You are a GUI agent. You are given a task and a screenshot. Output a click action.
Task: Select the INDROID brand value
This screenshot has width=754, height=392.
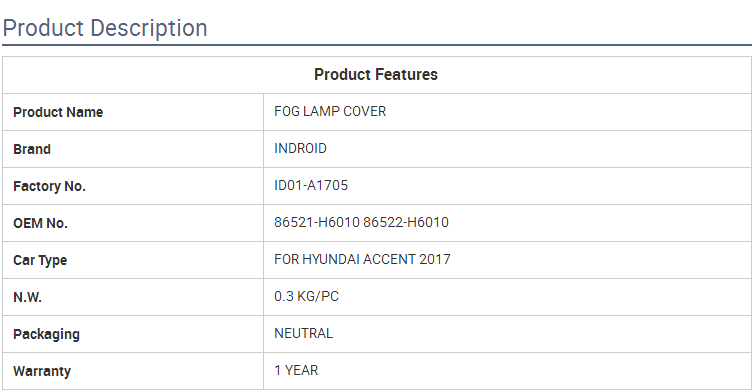tap(300, 148)
